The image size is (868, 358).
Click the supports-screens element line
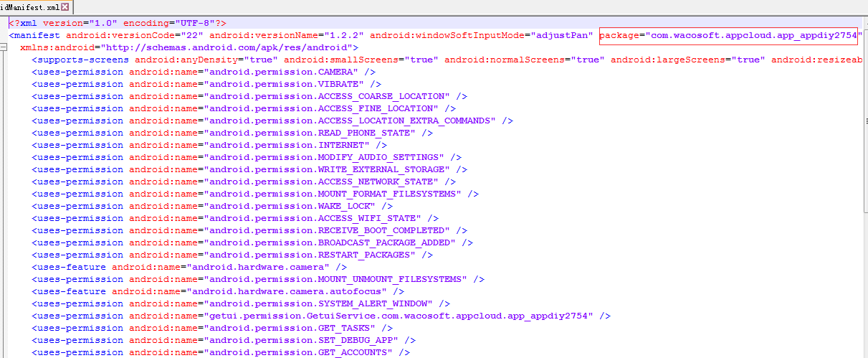pyautogui.click(x=447, y=60)
